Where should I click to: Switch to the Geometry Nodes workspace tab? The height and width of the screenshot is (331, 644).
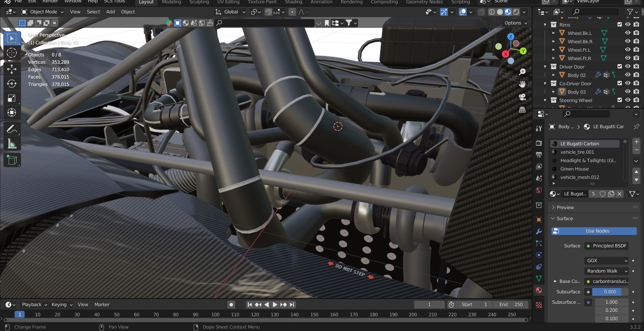(424, 2)
